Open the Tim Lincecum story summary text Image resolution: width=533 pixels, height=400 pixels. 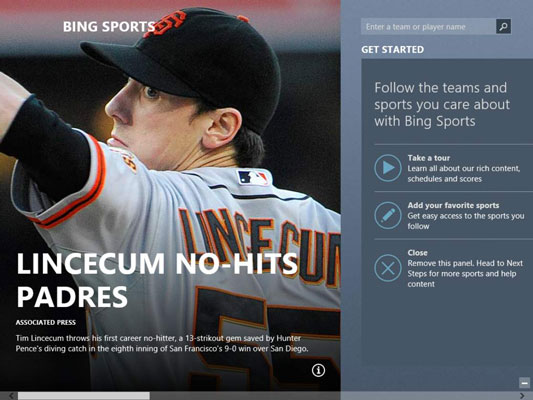point(162,343)
